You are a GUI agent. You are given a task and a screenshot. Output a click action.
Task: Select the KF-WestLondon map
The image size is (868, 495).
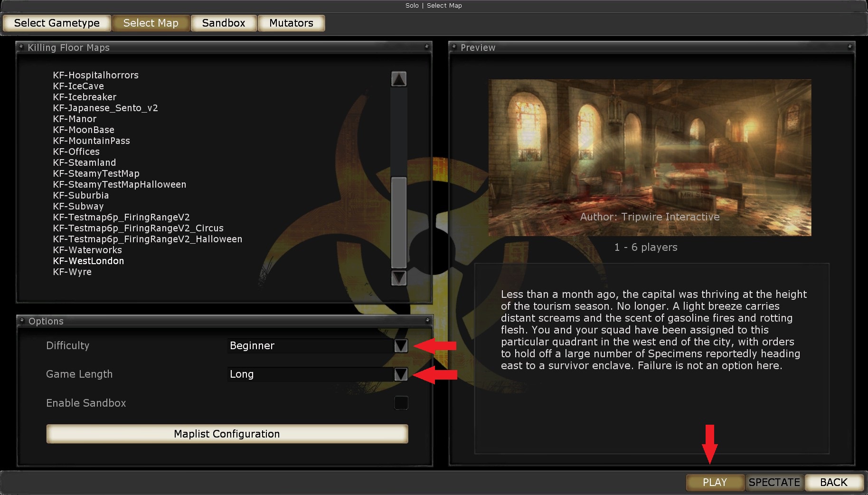tap(88, 261)
